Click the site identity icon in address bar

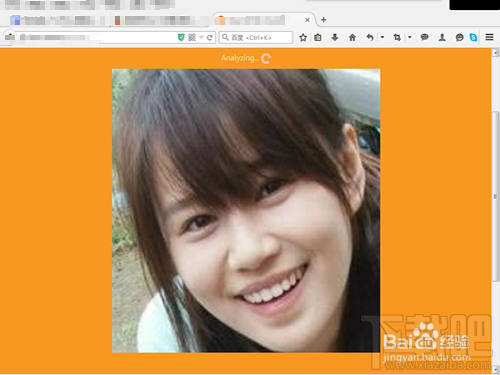[10, 37]
